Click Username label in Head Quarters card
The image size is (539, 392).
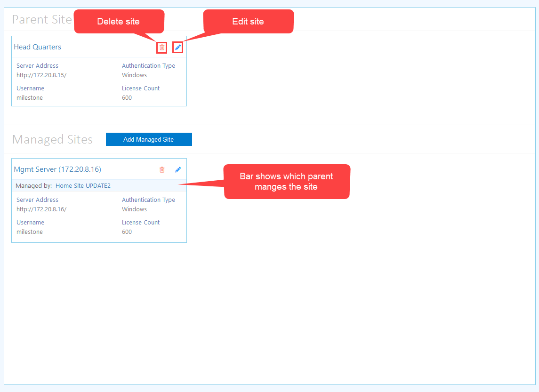click(x=30, y=88)
